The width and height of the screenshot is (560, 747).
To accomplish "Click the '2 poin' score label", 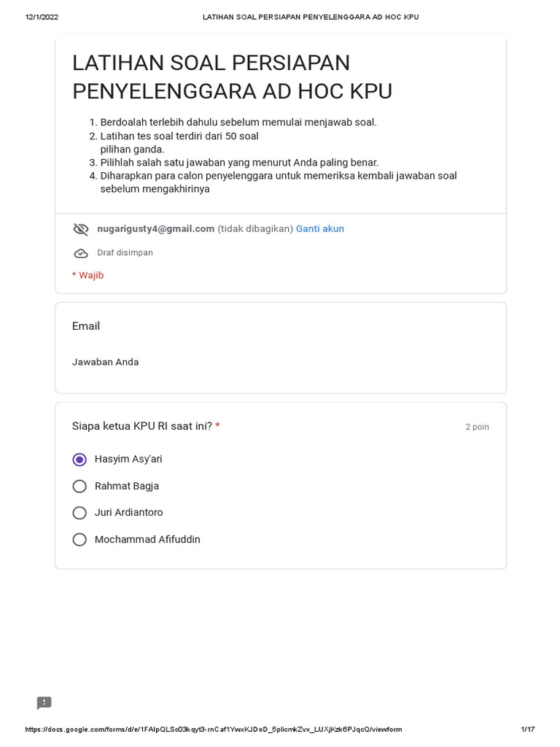I will pyautogui.click(x=477, y=427).
